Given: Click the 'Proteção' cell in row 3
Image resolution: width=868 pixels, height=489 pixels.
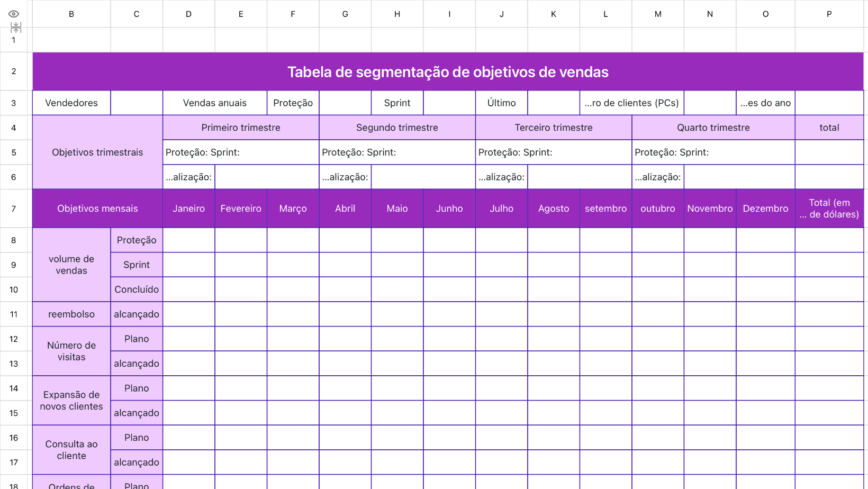Looking at the screenshot, I should point(293,103).
